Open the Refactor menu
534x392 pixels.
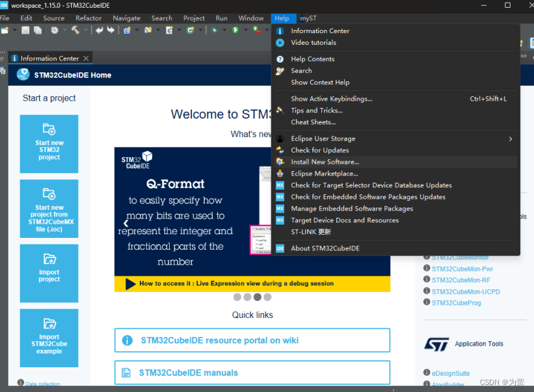(x=88, y=18)
